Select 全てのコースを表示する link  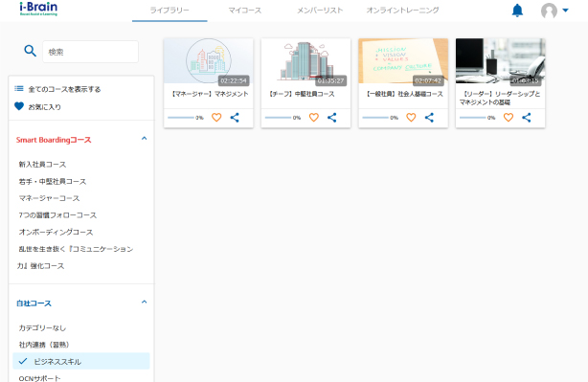64,89
